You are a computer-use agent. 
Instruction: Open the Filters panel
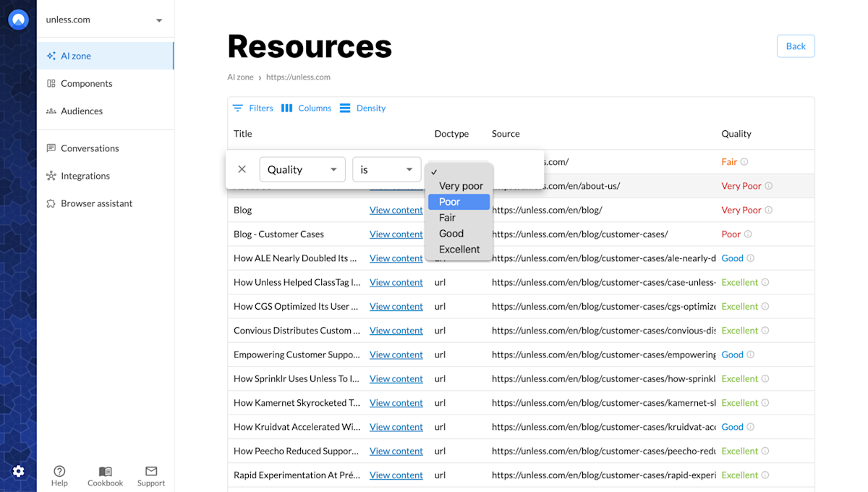[252, 107]
